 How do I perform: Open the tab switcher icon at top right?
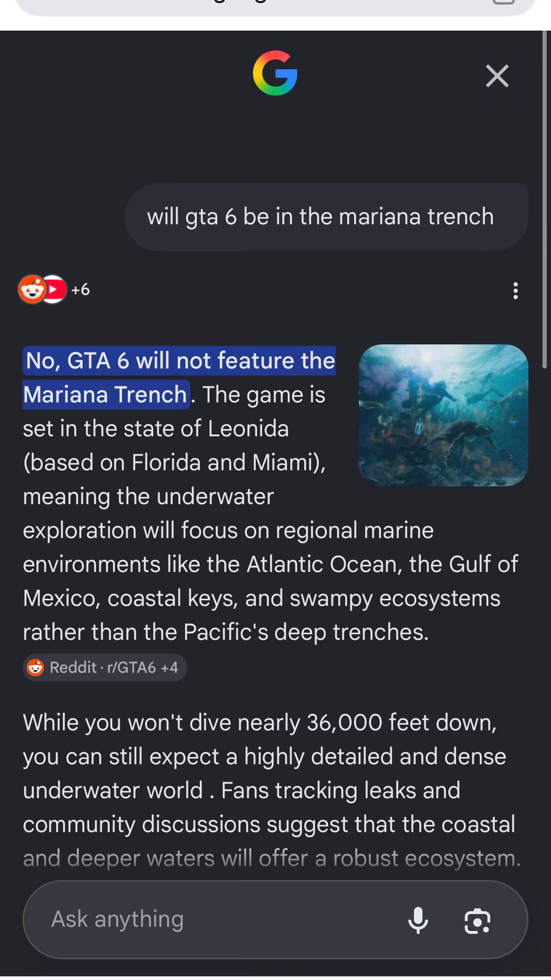pyautogui.click(x=503, y=2)
